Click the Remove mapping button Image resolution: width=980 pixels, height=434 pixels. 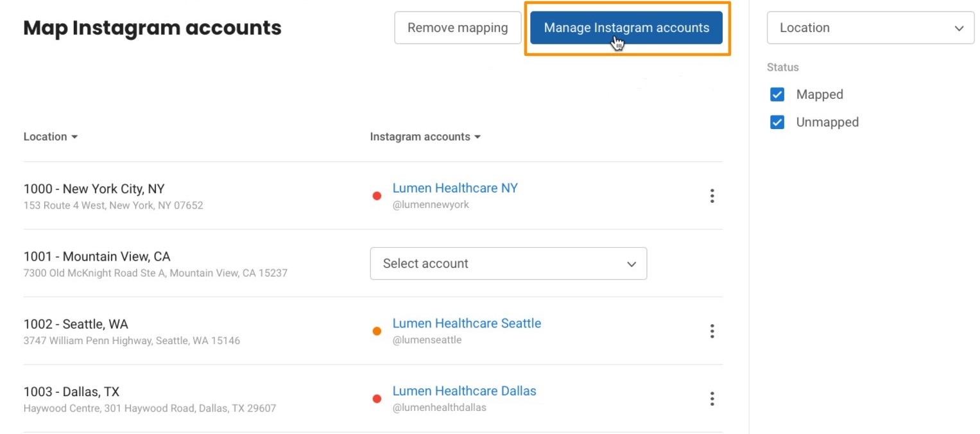pyautogui.click(x=458, y=28)
